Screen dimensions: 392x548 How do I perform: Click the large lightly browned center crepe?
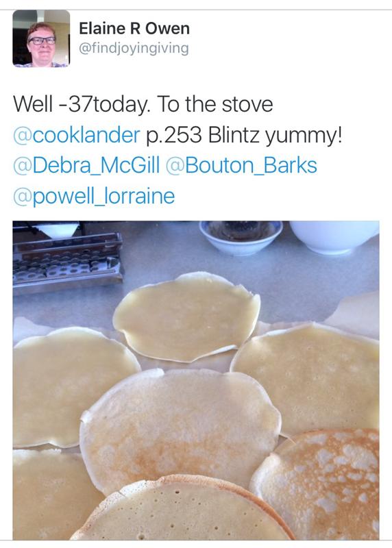click(180, 426)
